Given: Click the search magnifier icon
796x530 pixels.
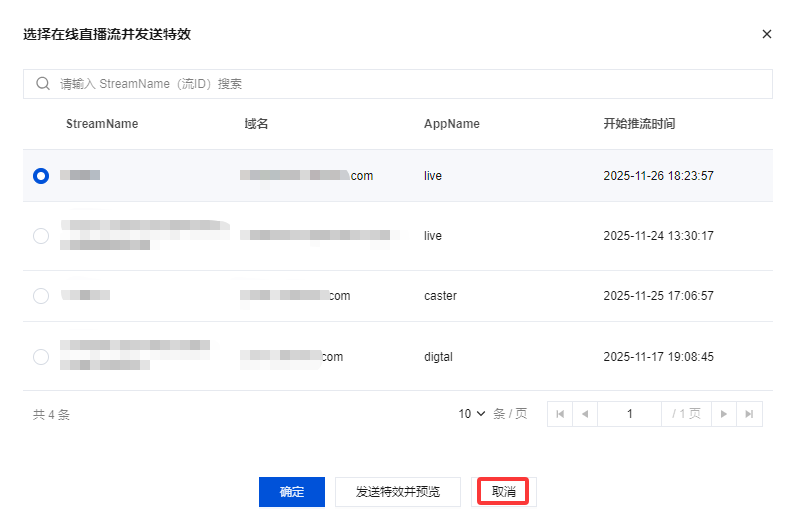Looking at the screenshot, I should coord(43,84).
